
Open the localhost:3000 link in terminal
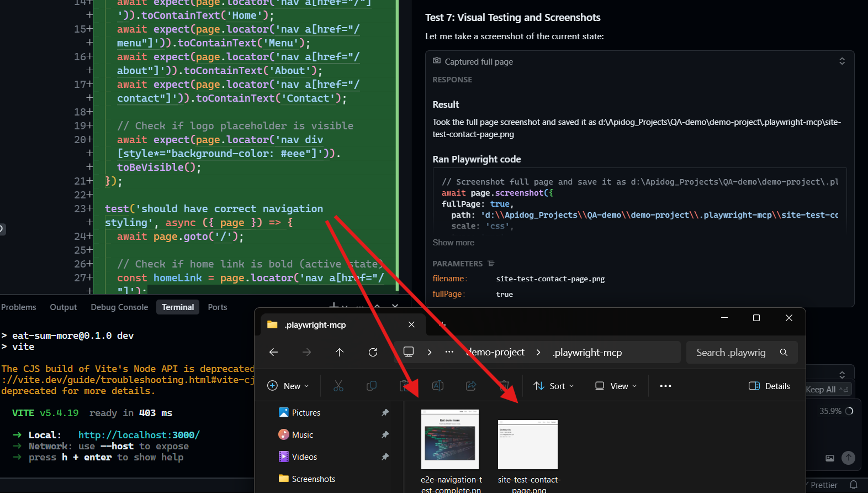click(x=139, y=435)
